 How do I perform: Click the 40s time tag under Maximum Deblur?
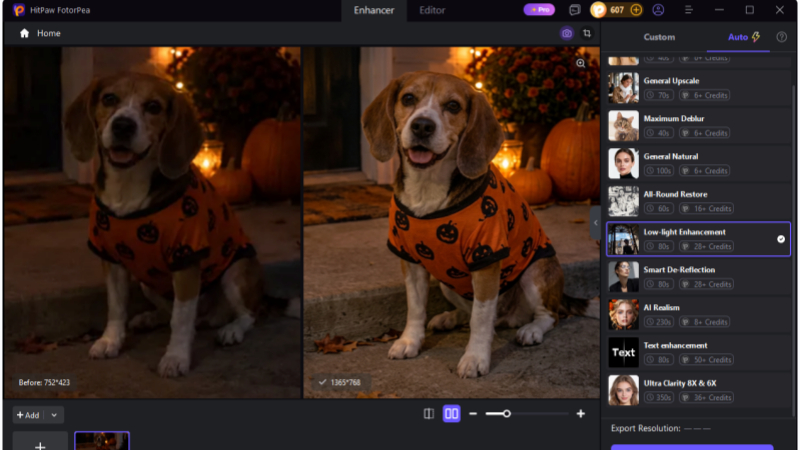coord(659,133)
